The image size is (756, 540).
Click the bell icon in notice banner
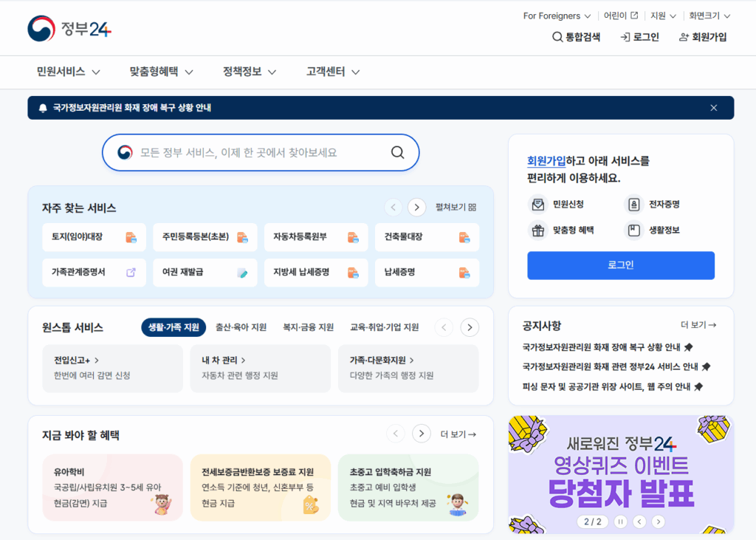(x=43, y=108)
